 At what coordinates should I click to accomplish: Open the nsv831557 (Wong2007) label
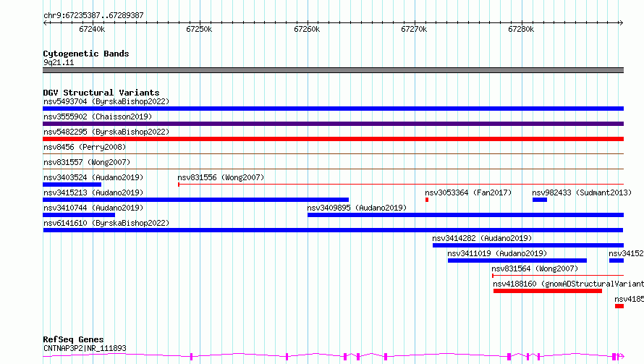tap(87, 162)
